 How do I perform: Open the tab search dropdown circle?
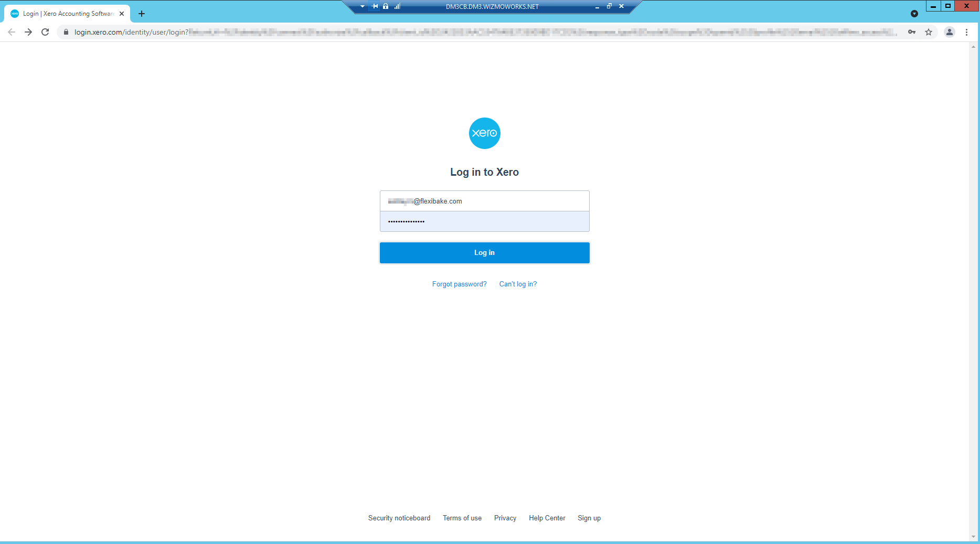coord(914,14)
